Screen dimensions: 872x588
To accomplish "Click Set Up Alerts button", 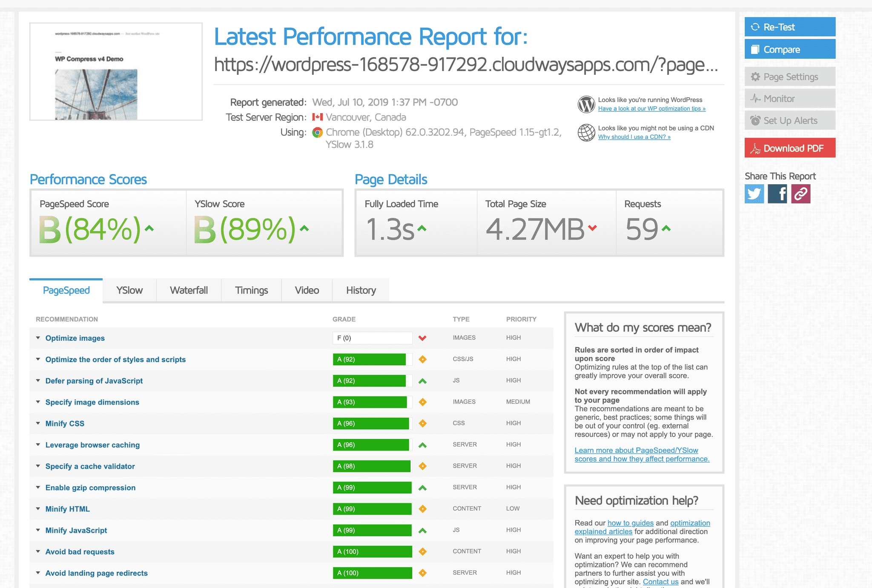I will point(790,120).
